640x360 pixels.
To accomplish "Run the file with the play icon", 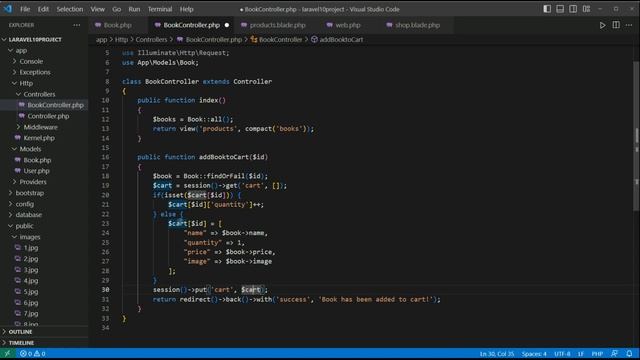I will [x=602, y=25].
